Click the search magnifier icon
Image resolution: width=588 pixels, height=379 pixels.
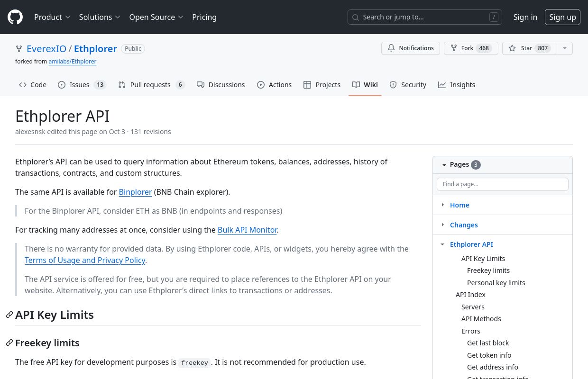[x=356, y=17]
